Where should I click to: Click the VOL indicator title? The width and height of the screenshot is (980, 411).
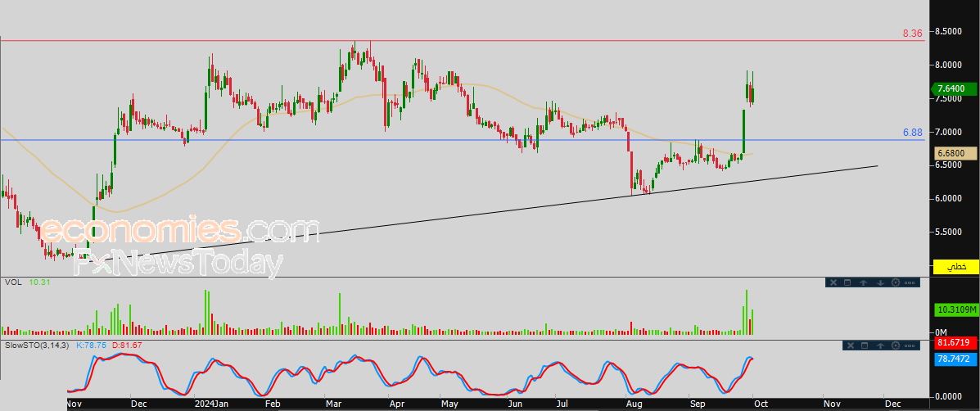click(12, 282)
